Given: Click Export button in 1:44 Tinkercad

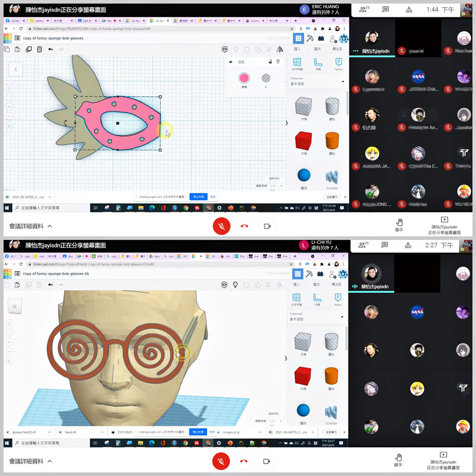Looking at the screenshot, I should [317, 49].
